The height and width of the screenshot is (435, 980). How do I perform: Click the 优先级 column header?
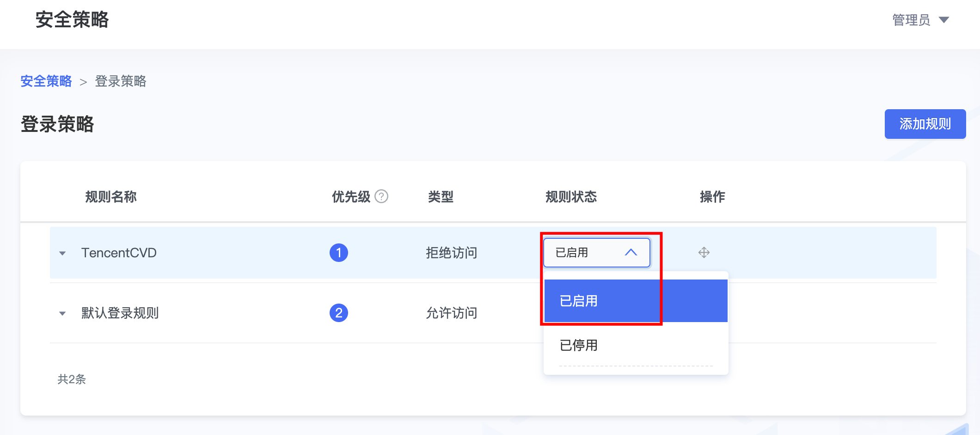point(351,197)
